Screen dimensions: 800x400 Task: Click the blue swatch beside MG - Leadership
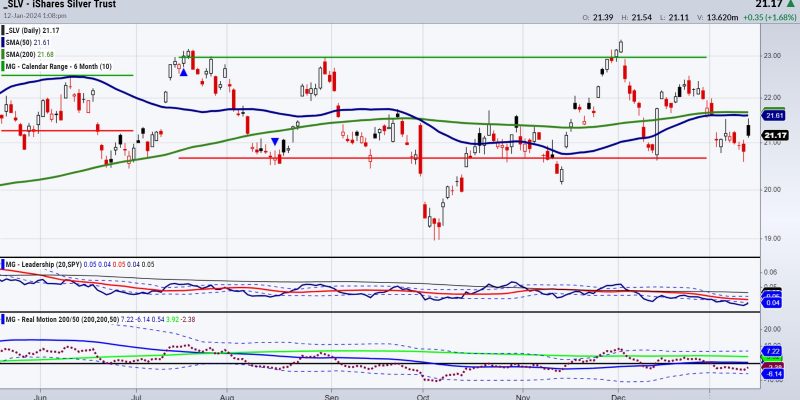(x=2, y=264)
